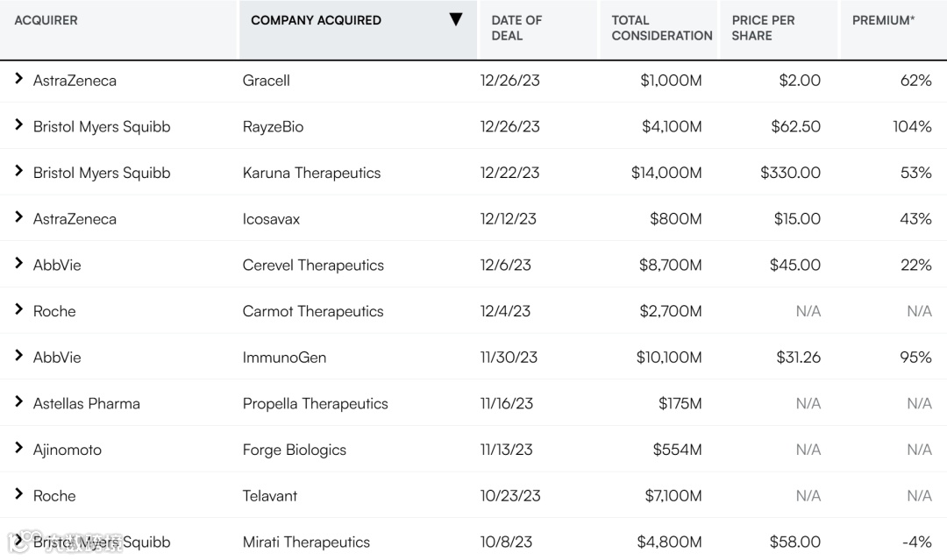Sort by Date of Deal header
This screenshot has height=560, width=947.
516,28
